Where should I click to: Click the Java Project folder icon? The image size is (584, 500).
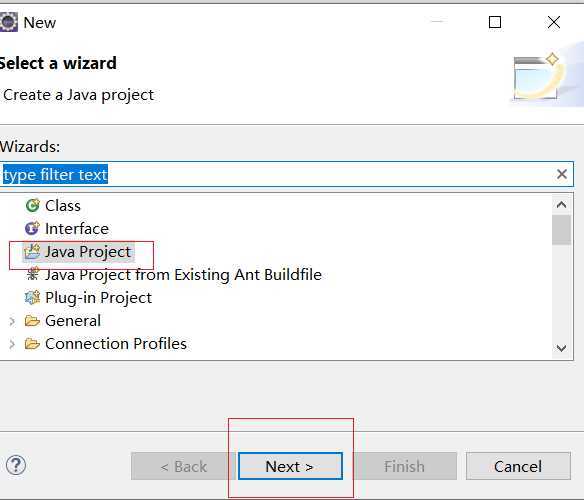pyautogui.click(x=32, y=251)
